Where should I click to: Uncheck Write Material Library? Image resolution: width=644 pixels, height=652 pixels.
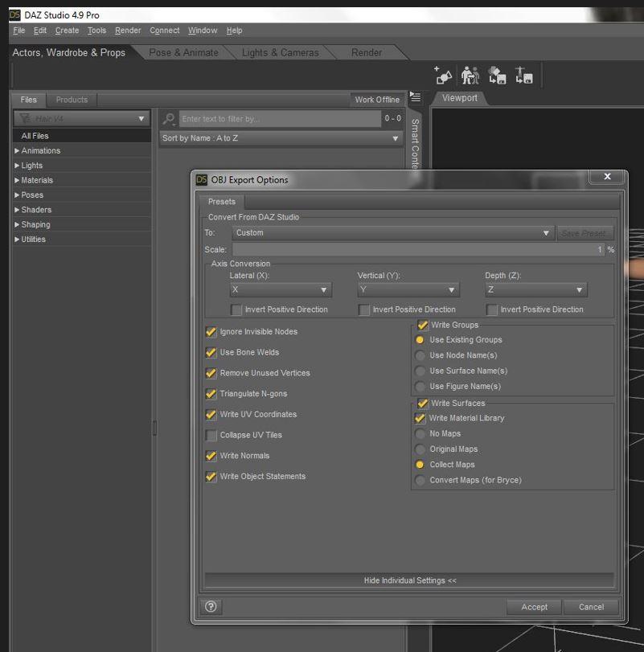(420, 418)
